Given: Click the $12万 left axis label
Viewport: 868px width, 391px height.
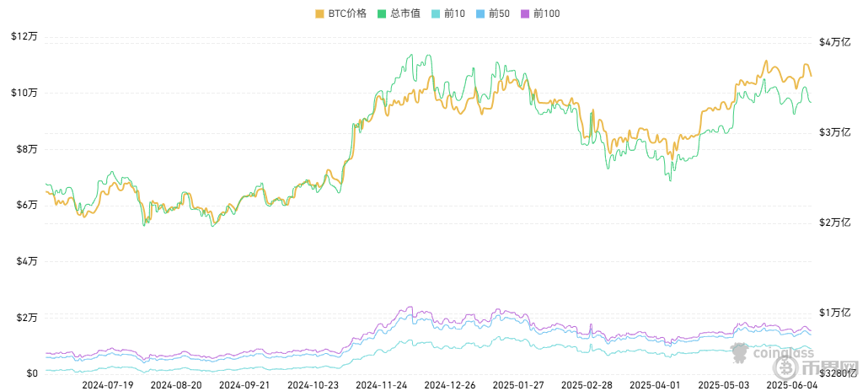Looking at the screenshot, I should (24, 36).
